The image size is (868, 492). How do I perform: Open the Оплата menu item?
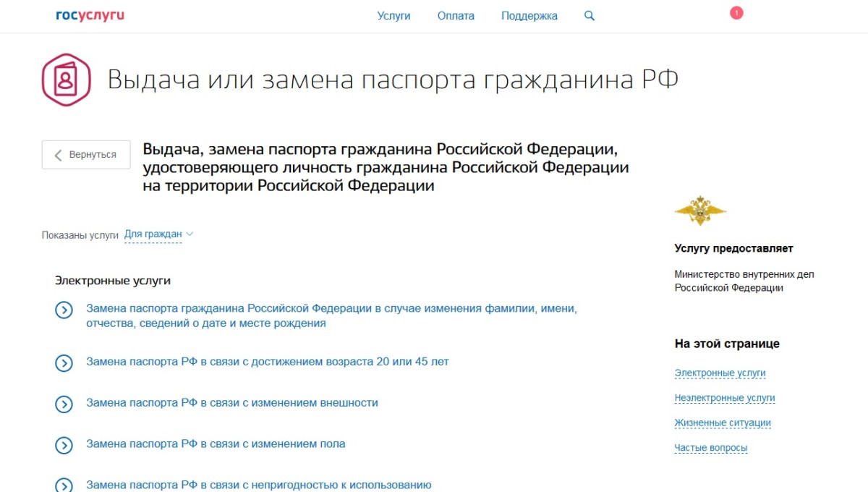[456, 16]
